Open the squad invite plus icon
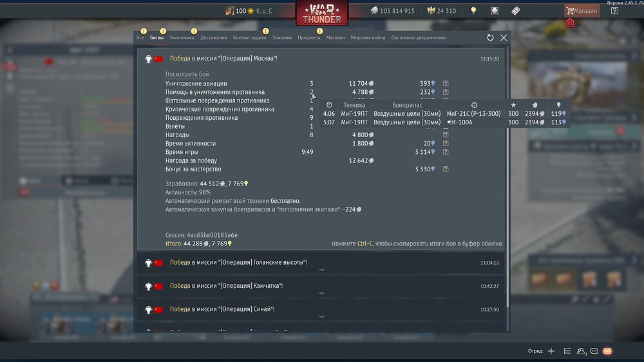This screenshot has width=644, height=362. click(551, 351)
